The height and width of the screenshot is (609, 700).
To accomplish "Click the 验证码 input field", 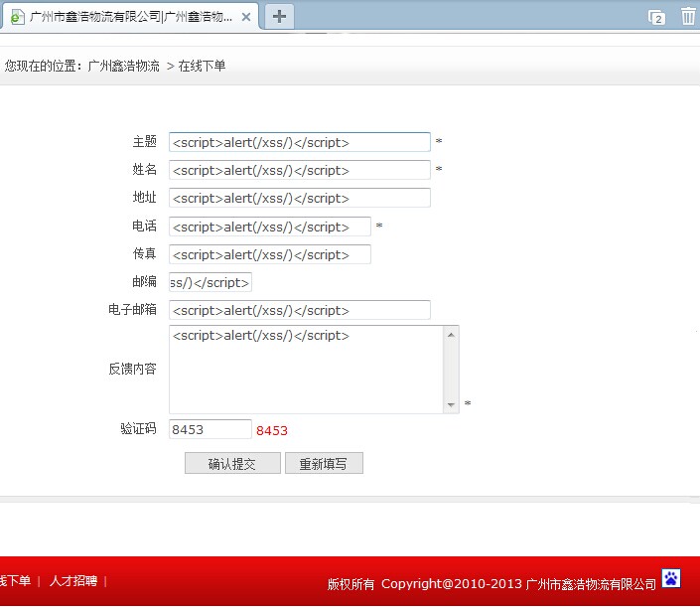I will tap(210, 429).
